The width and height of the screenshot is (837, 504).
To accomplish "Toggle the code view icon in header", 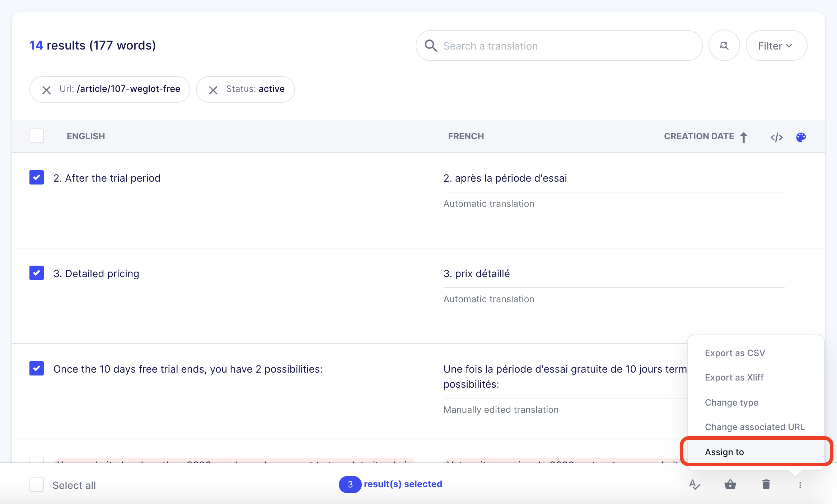I will pyautogui.click(x=776, y=137).
